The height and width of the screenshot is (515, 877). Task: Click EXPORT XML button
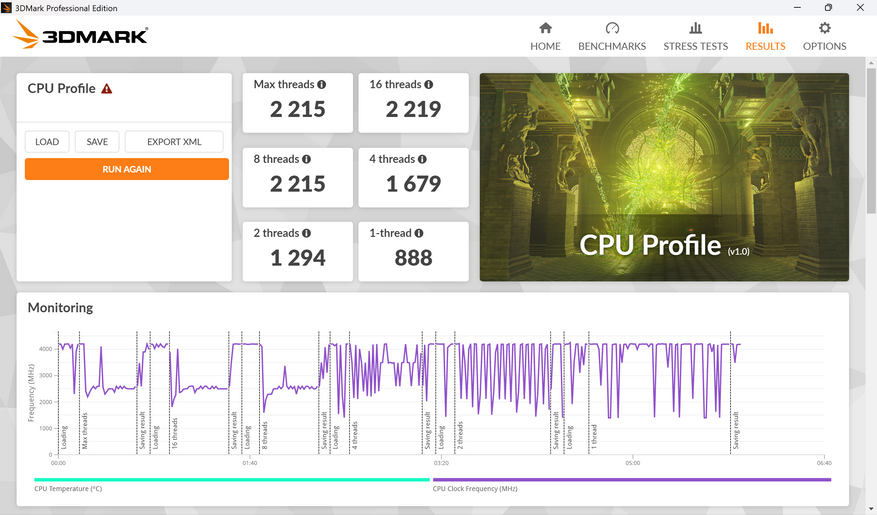(x=174, y=141)
